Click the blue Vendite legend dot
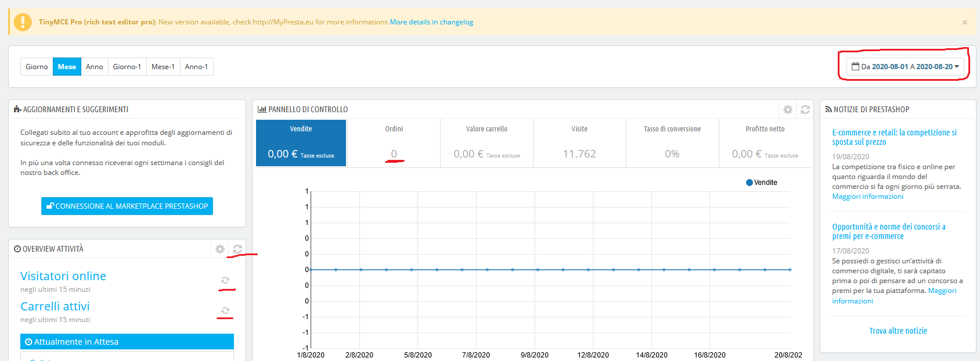980x361 pixels. coord(750,183)
